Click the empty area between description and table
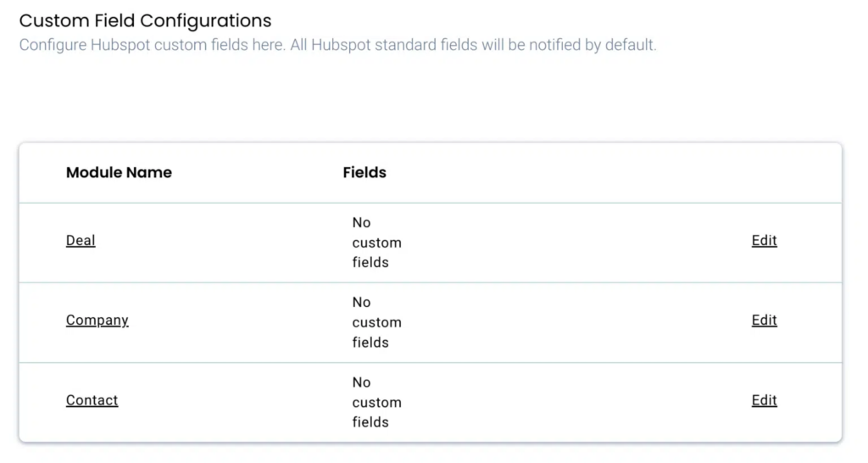Screen dimensions: 868x463 click(x=430, y=97)
